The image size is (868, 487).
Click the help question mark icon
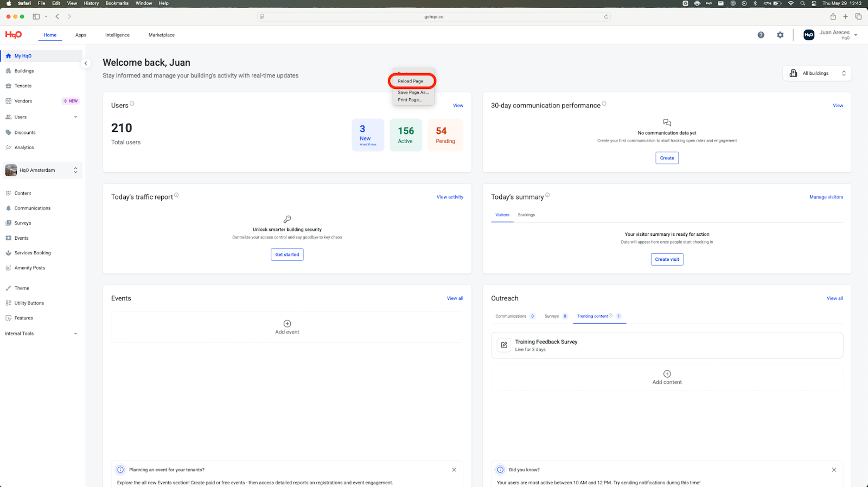coord(761,35)
